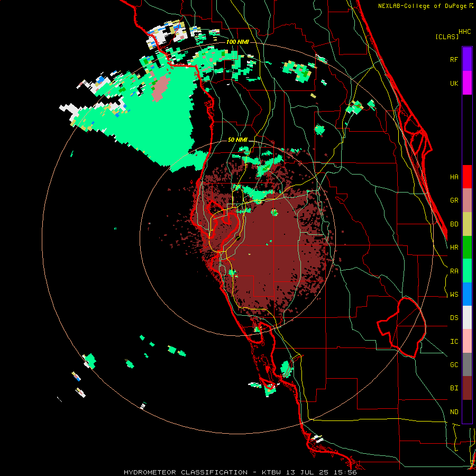Pick the RA light green legend swatch
476x476 pixels.
click(x=467, y=271)
